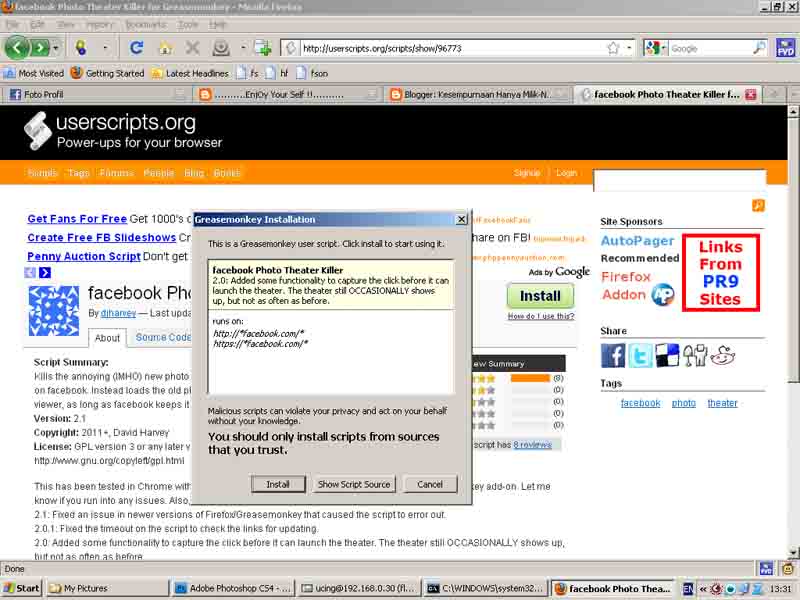Open the Help menu

tap(217, 24)
